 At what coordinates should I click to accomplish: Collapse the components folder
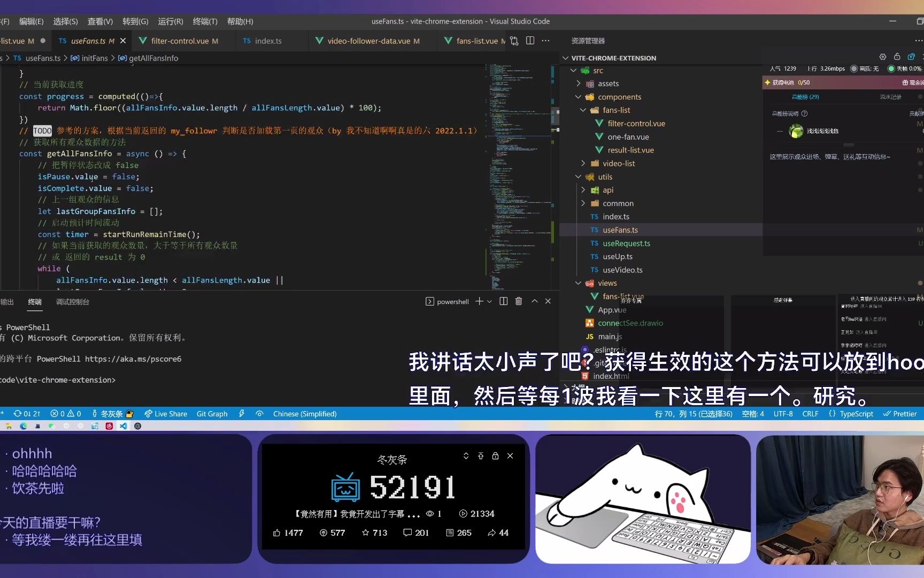point(578,97)
